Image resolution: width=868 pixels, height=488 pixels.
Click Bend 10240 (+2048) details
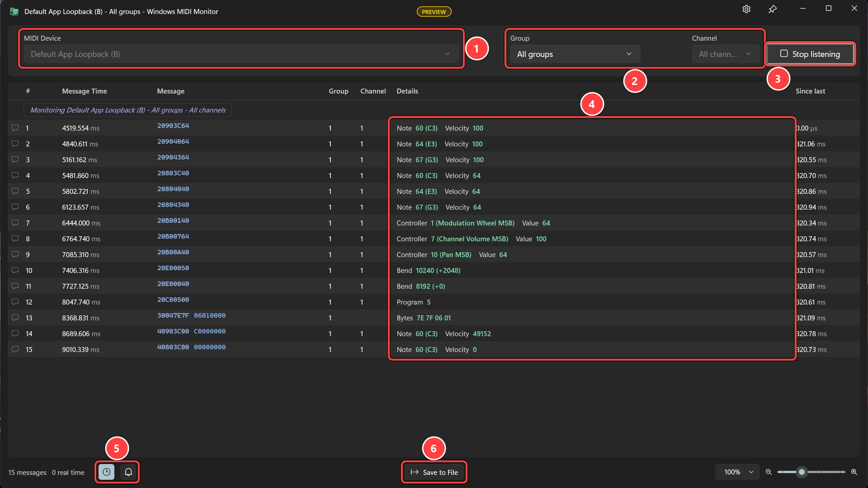(x=429, y=271)
